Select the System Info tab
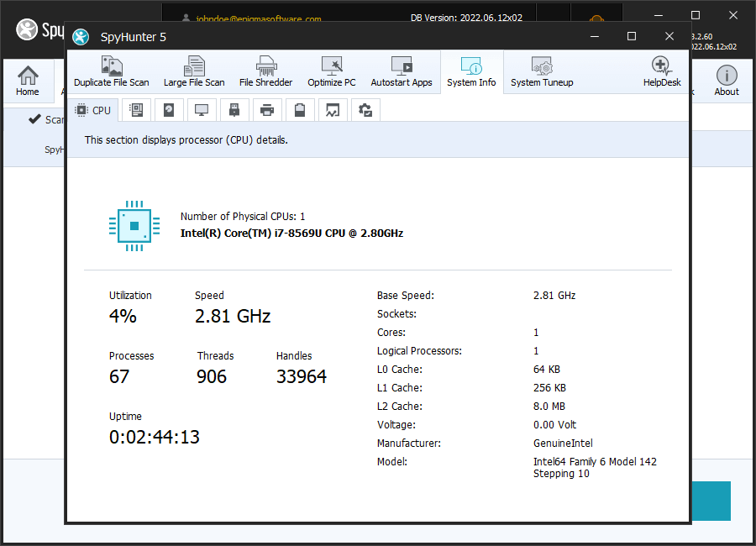Viewport: 756px width, 546px height. click(471, 71)
